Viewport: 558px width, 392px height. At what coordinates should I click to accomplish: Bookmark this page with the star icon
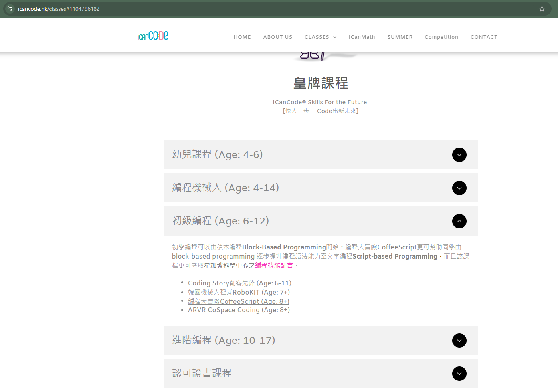coord(542,9)
